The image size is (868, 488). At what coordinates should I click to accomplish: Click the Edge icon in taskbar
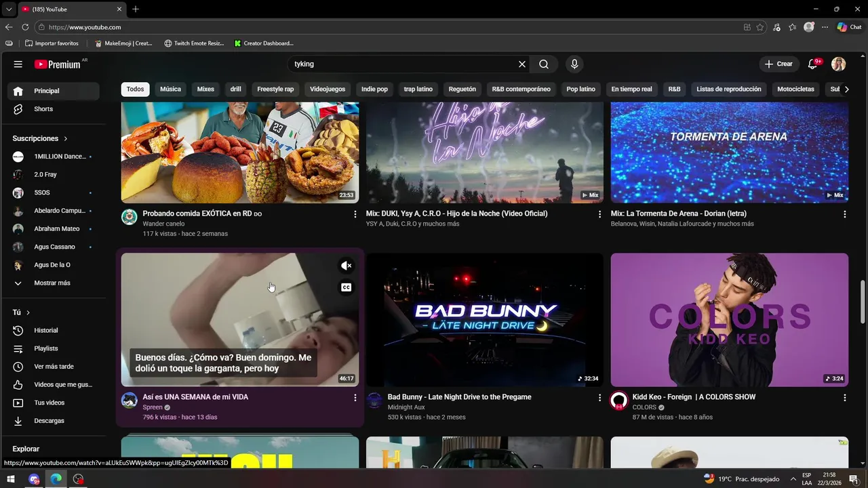[56, 479]
